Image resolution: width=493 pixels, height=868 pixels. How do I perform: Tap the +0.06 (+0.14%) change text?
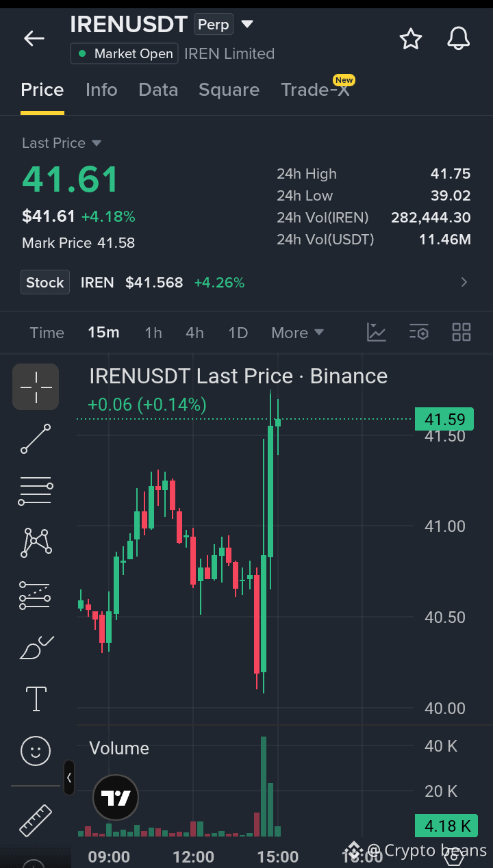coord(147,405)
